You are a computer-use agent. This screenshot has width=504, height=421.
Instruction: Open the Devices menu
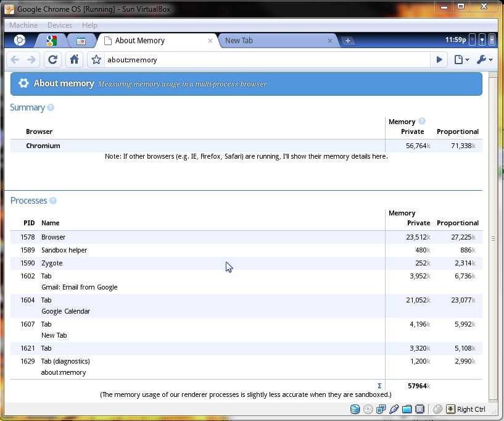(60, 25)
